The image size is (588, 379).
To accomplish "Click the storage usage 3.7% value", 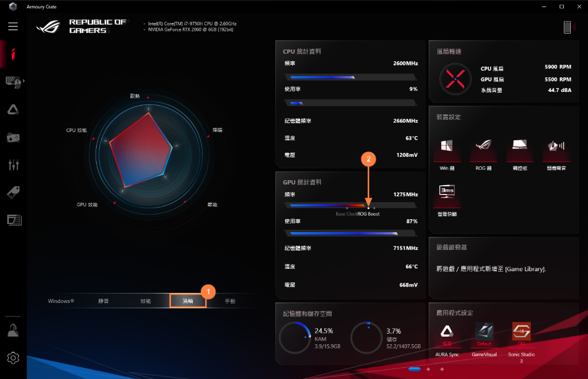I will [394, 331].
